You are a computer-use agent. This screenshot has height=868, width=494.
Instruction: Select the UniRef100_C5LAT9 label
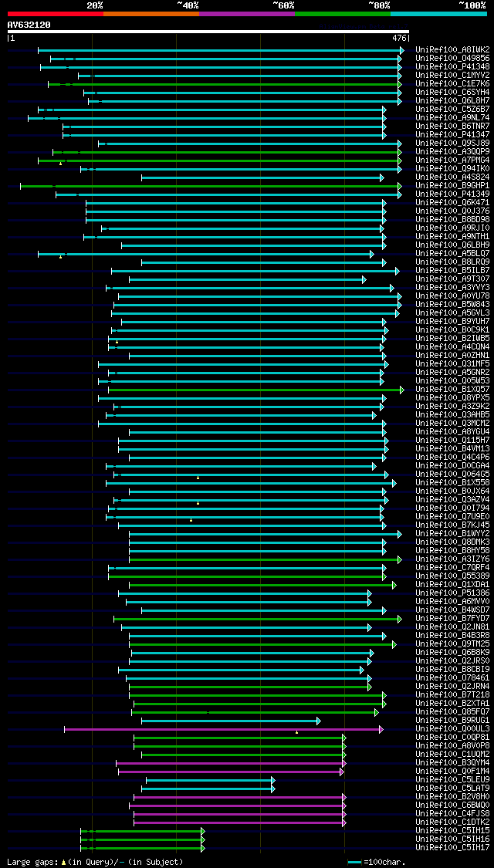click(x=452, y=789)
